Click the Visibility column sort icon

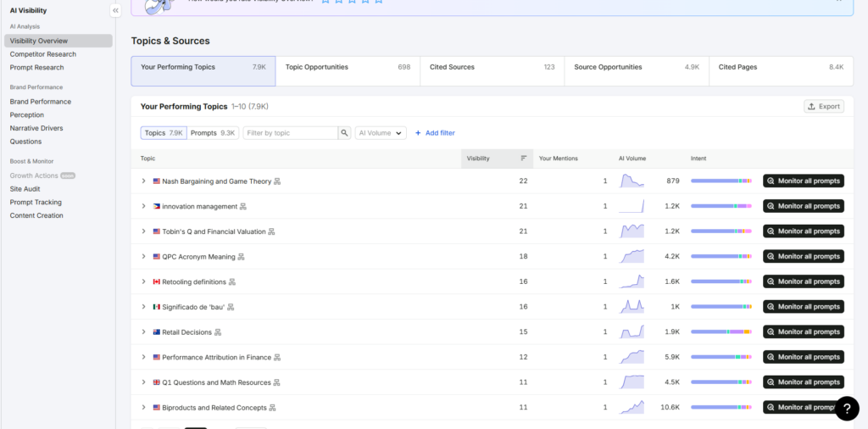coord(524,159)
